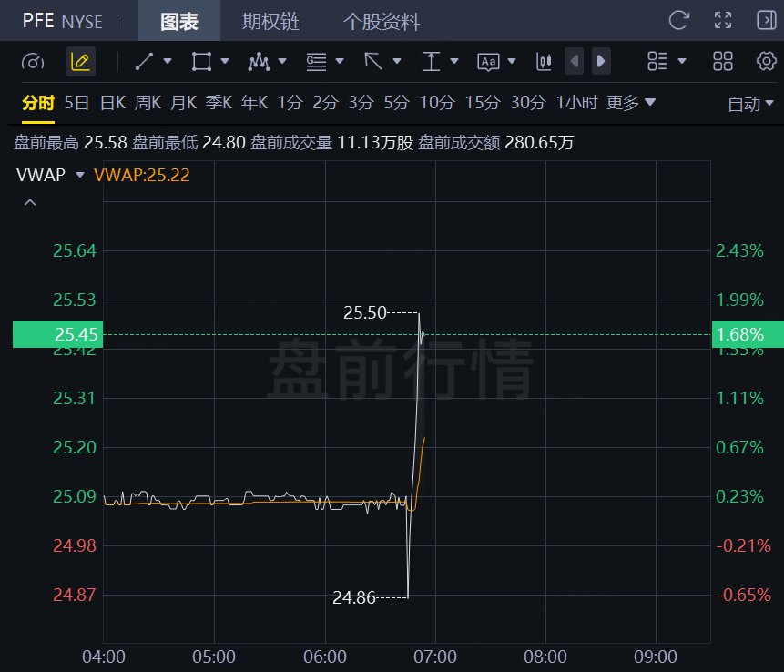
Task: Open the 个股资料 tab
Action: click(381, 21)
